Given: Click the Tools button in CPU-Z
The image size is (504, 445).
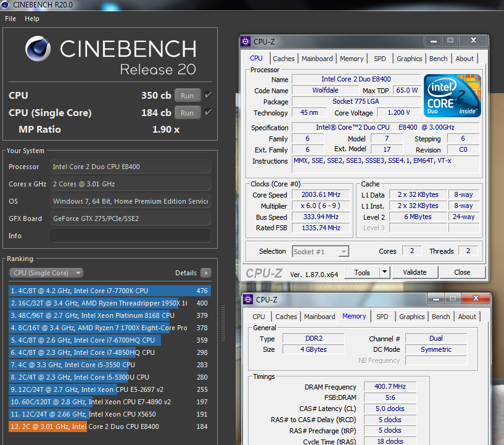Looking at the screenshot, I should [362, 272].
